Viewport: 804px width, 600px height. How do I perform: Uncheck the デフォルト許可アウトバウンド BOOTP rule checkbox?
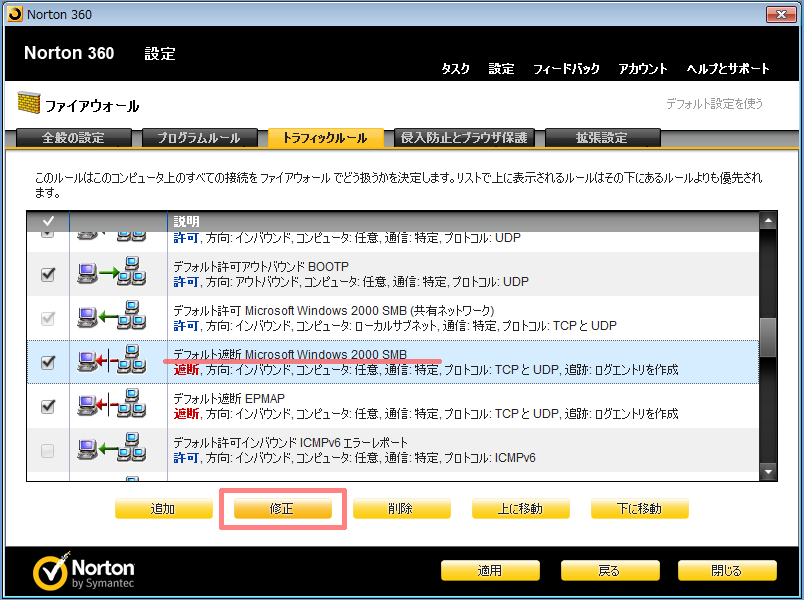point(47,274)
